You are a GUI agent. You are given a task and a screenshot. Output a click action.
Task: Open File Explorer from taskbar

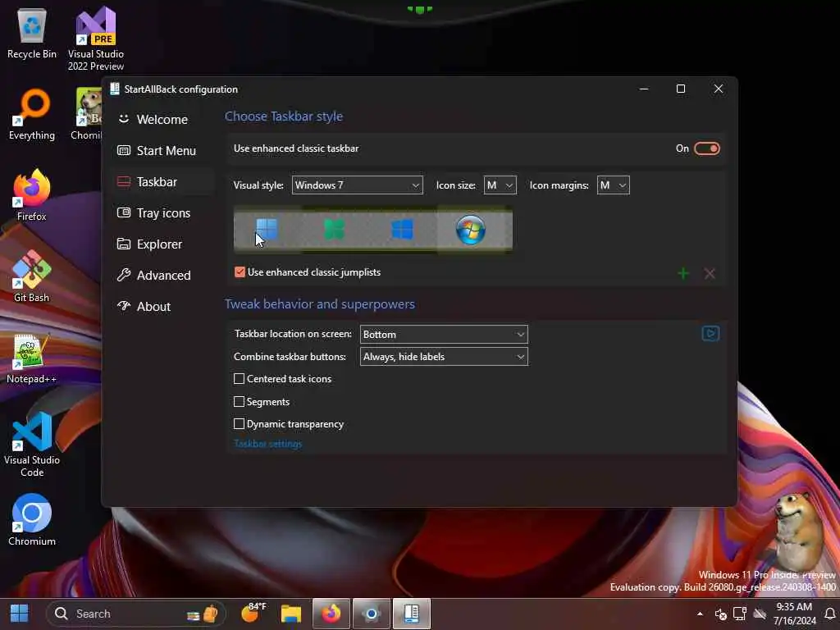click(x=291, y=614)
